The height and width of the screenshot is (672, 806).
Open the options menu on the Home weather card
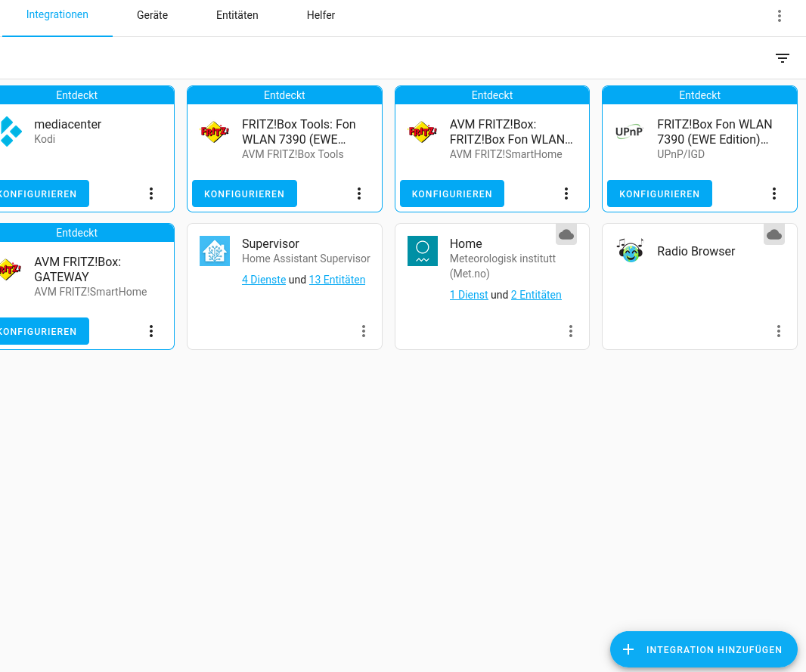click(x=571, y=331)
